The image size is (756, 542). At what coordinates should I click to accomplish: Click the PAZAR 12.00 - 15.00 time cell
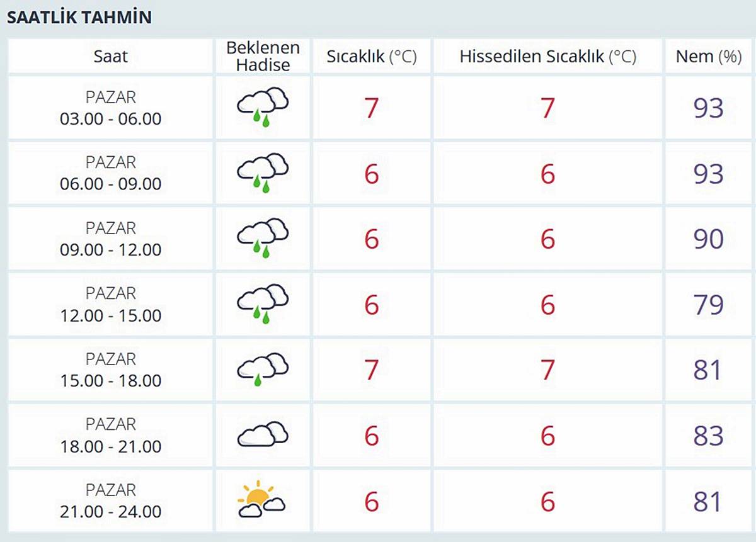[111, 304]
